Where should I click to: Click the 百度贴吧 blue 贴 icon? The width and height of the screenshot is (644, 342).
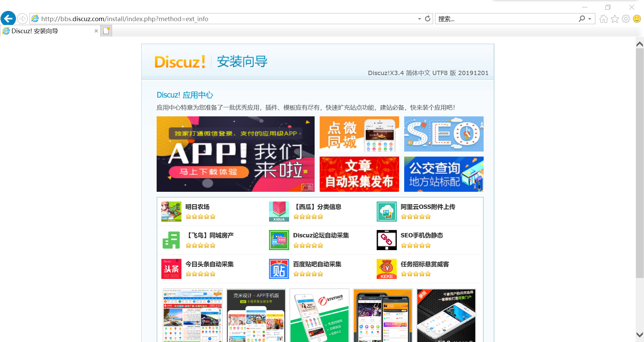click(279, 269)
